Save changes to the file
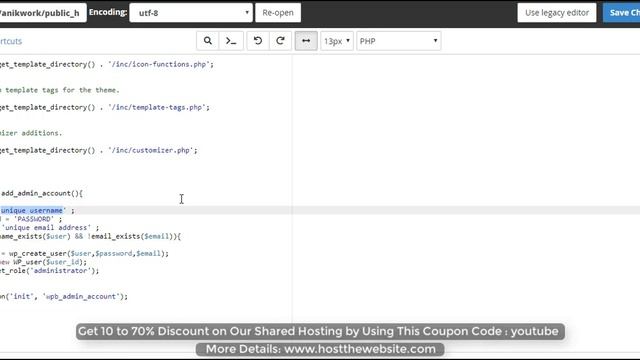This screenshot has width=640, height=360. point(622,13)
